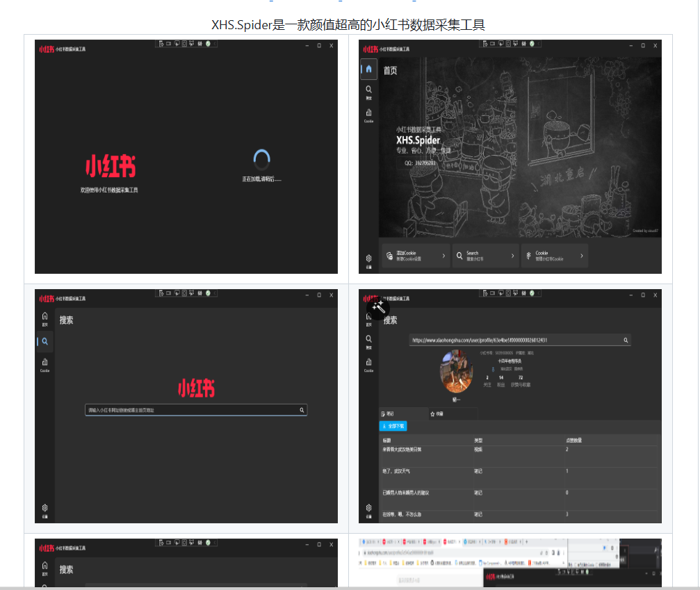Click the 添加Cookie card's cookie icon

pyautogui.click(x=388, y=255)
